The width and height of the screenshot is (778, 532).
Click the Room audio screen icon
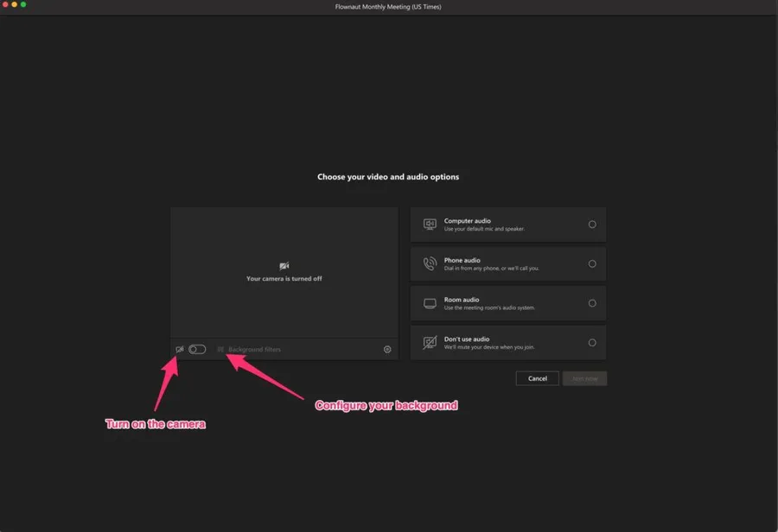pyautogui.click(x=430, y=304)
